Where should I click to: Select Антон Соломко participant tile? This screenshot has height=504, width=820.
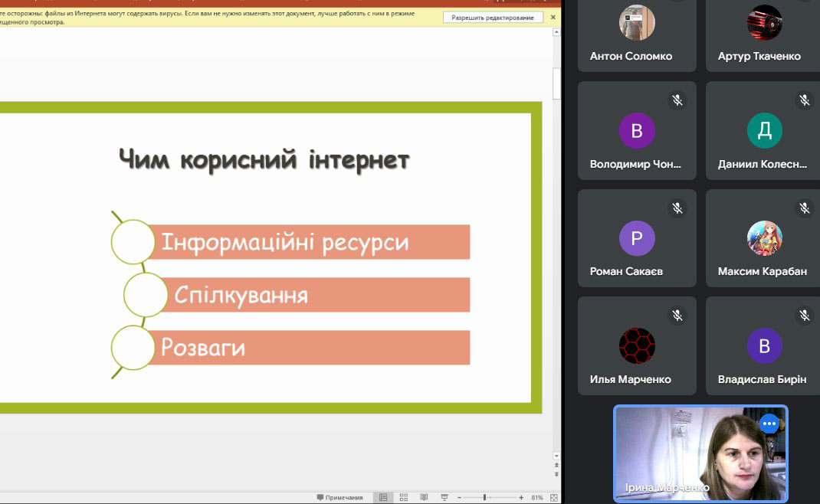(x=637, y=34)
